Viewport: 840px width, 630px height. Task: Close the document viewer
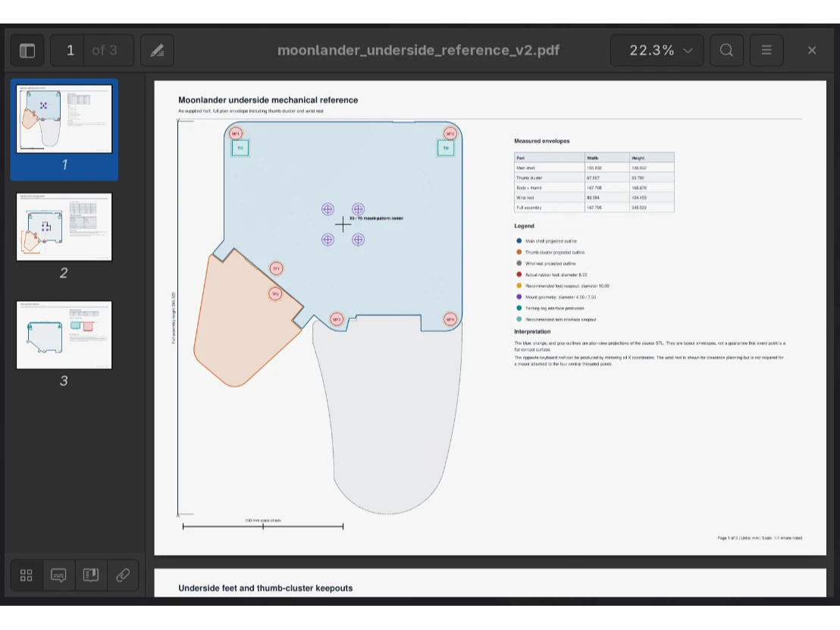[812, 50]
